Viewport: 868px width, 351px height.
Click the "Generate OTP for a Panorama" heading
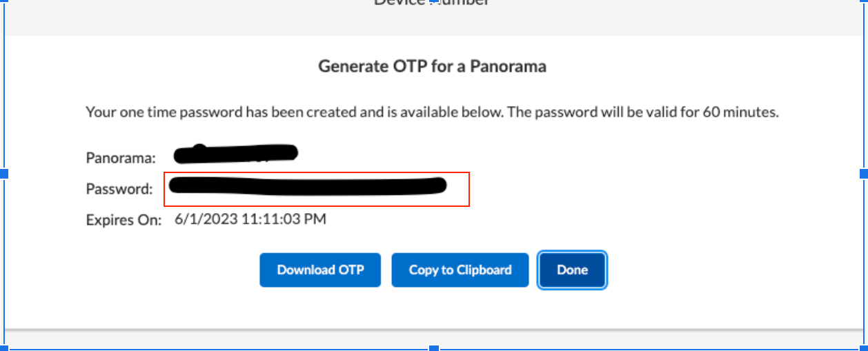pyautogui.click(x=432, y=66)
